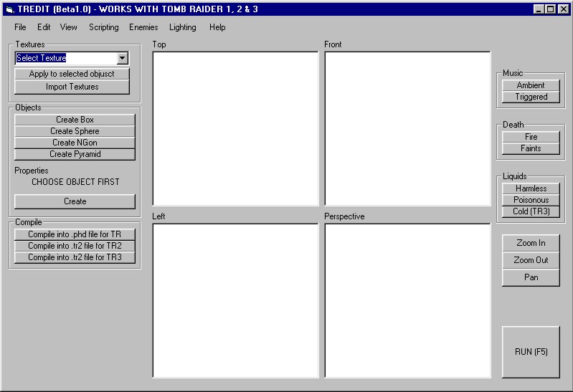Click inside the Perspective viewport
The width and height of the screenshot is (573, 392).
pyautogui.click(x=407, y=301)
